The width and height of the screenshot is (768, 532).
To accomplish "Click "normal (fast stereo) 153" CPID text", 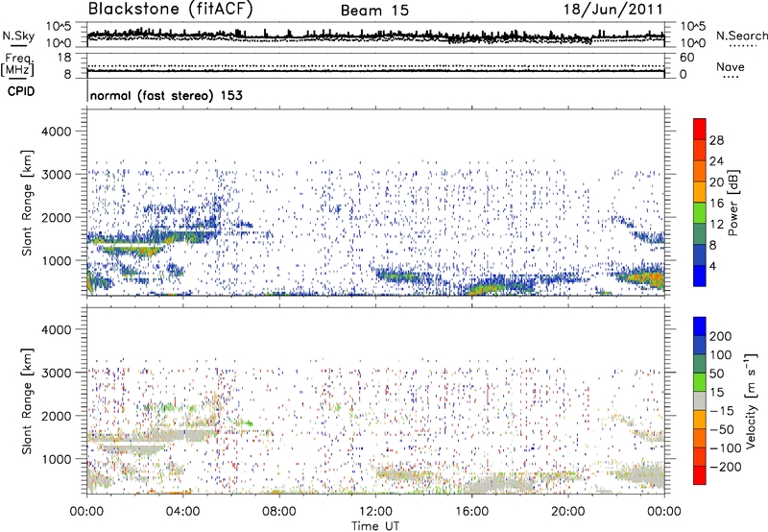I will coord(166,95).
